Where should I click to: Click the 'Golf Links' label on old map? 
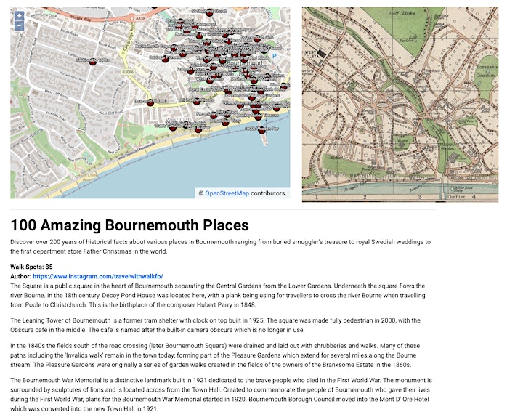pyautogui.click(x=402, y=13)
